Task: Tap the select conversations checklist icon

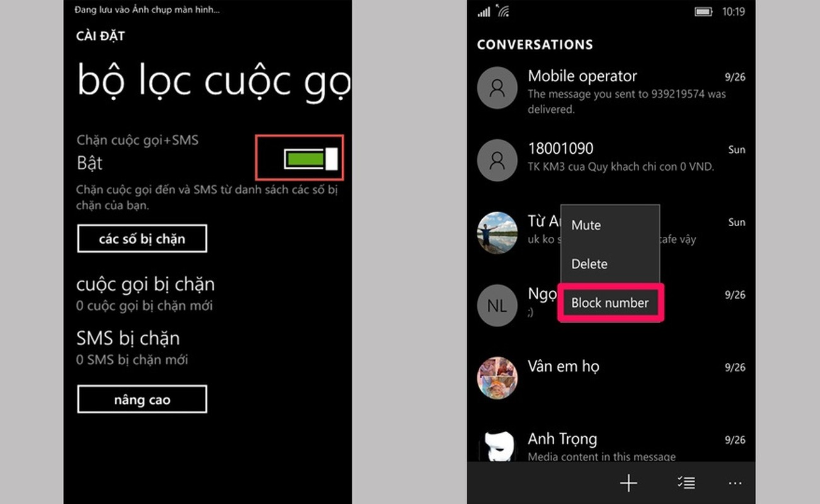Action: [x=686, y=483]
